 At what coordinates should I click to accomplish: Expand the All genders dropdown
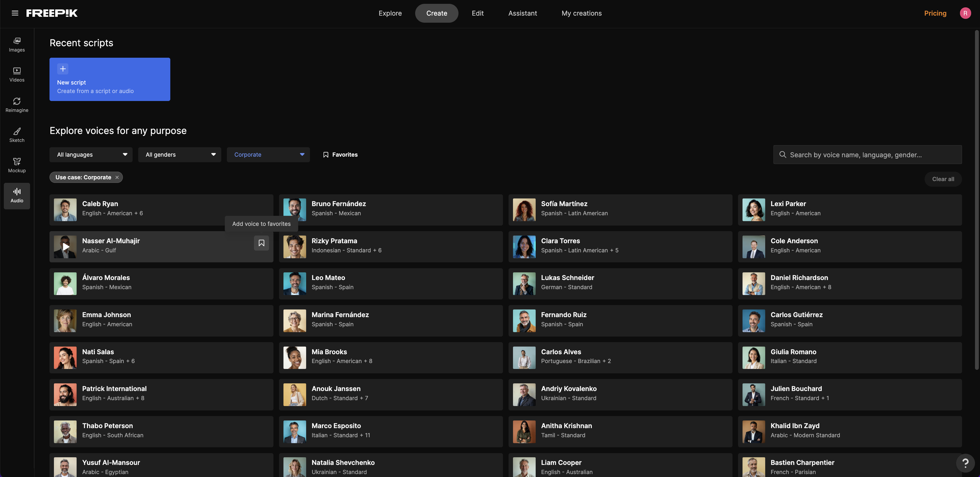pos(179,155)
